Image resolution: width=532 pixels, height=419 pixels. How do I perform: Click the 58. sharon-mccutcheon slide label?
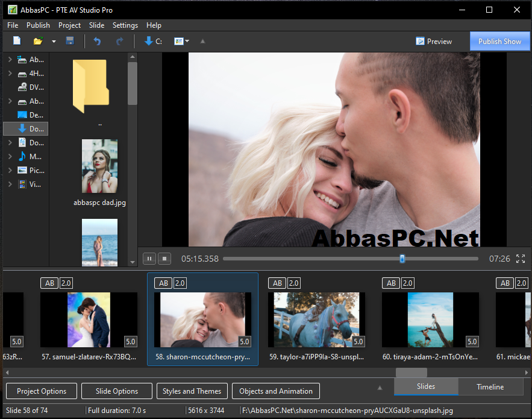click(x=202, y=357)
